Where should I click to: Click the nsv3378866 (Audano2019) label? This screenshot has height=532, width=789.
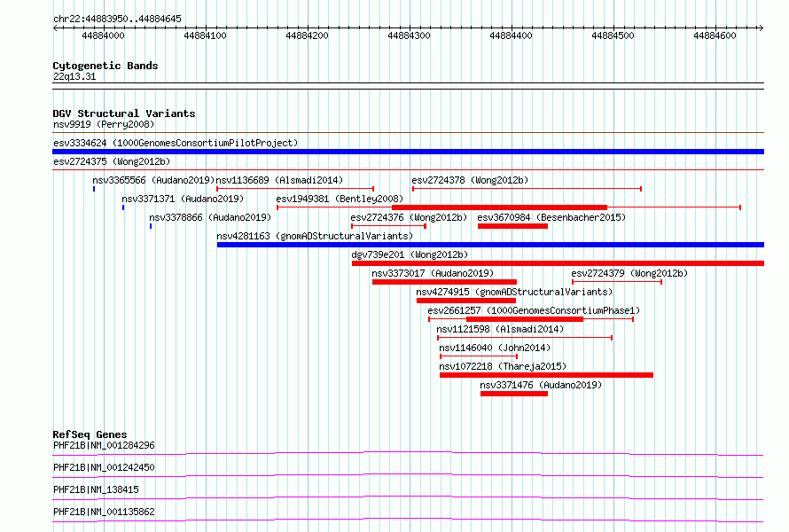[x=210, y=217]
